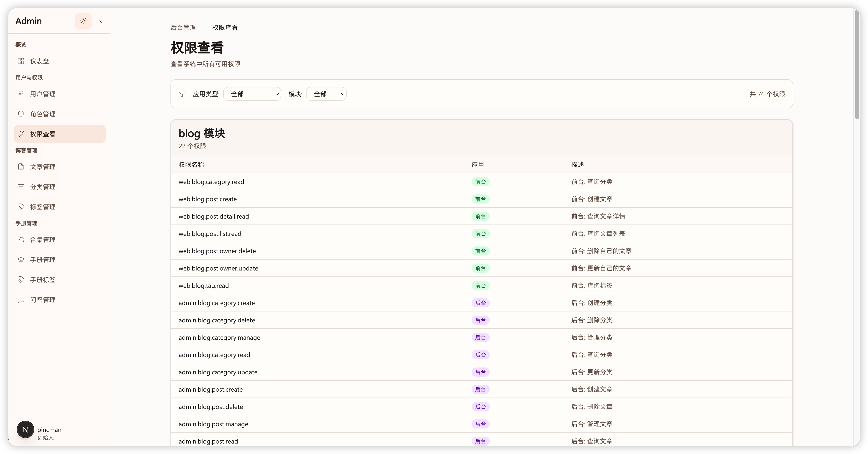The width and height of the screenshot is (868, 454).
Task: Click the pincman user avatar
Action: tap(25, 430)
